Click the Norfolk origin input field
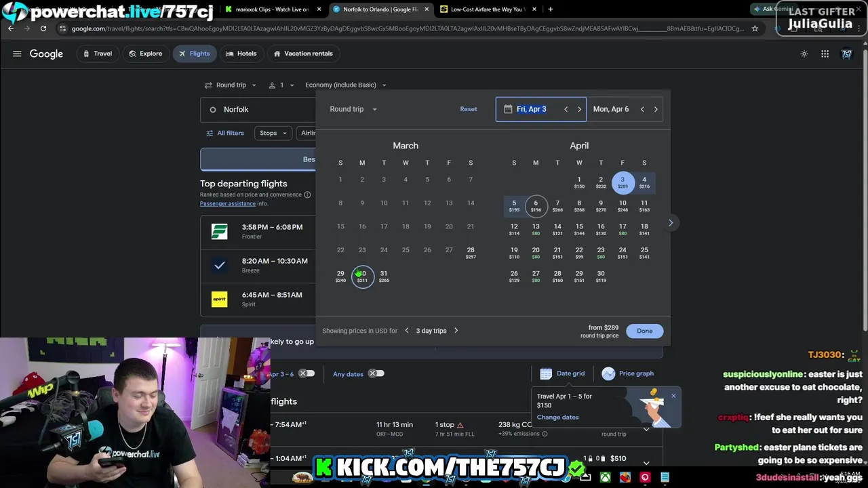The height and width of the screenshot is (488, 868). click(x=258, y=109)
